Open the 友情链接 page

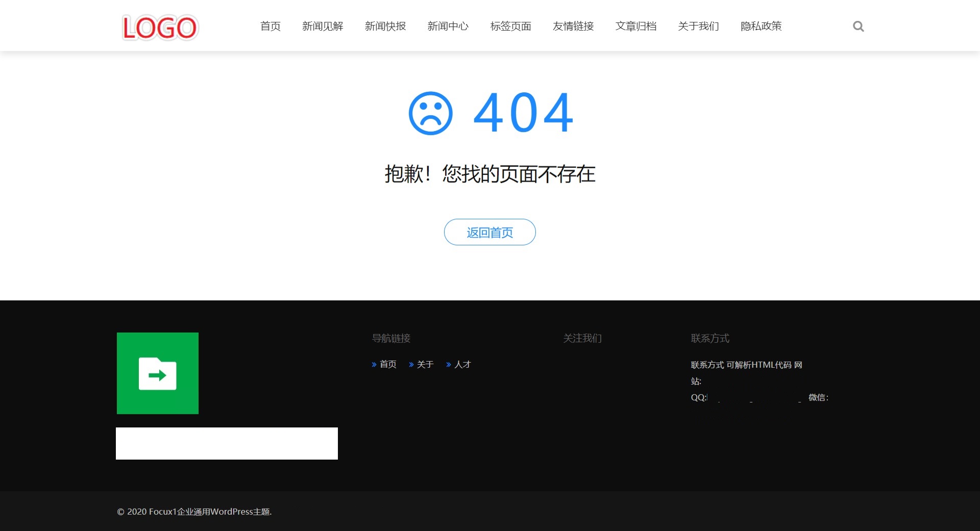pyautogui.click(x=573, y=27)
